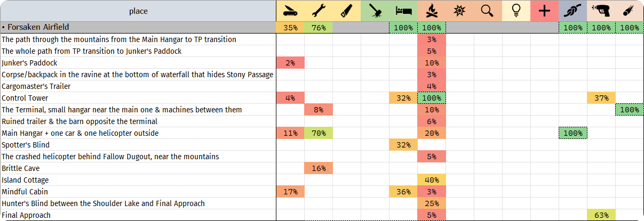Click the meteor column icon
The image size is (644, 221).
click(630, 11)
